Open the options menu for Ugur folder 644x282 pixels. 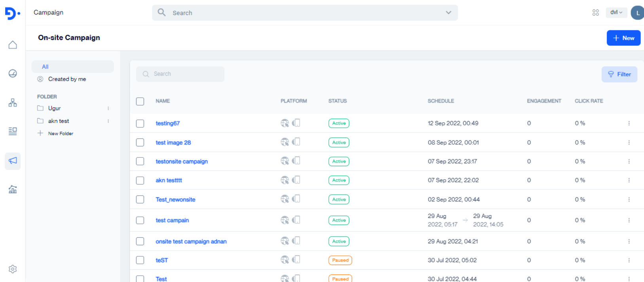pyautogui.click(x=108, y=108)
